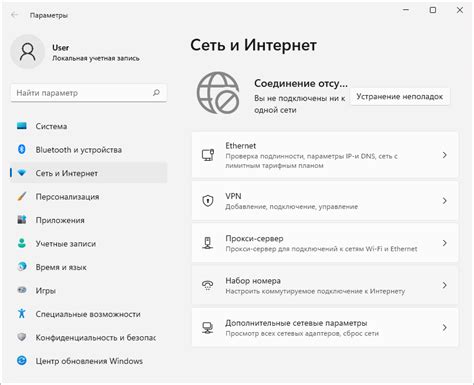
Task: Click Вы не подключены status text
Action: tap(299, 104)
